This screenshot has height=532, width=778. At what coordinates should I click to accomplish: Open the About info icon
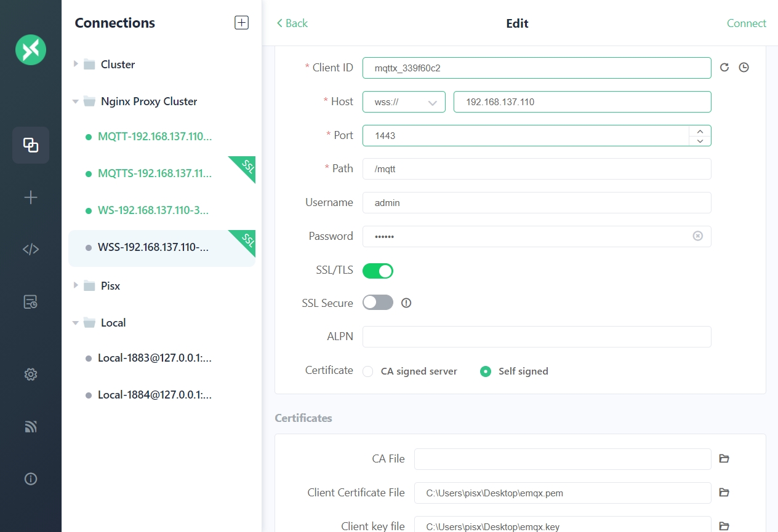click(31, 479)
